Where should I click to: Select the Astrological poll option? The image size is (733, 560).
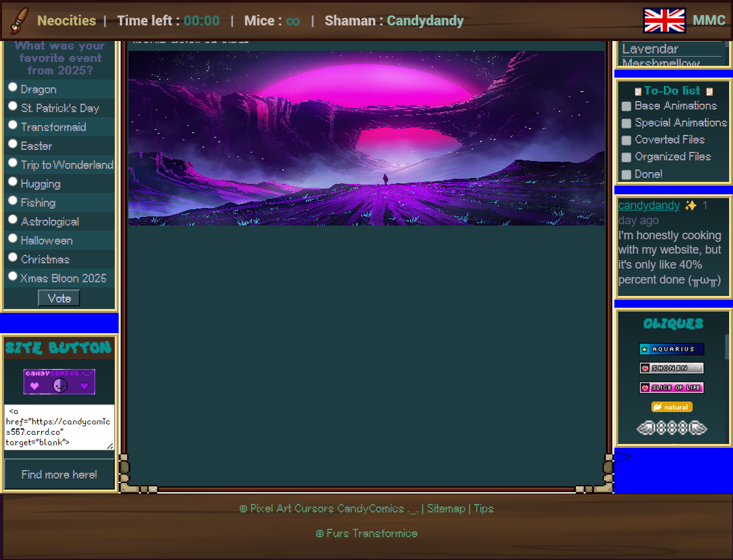point(12,220)
